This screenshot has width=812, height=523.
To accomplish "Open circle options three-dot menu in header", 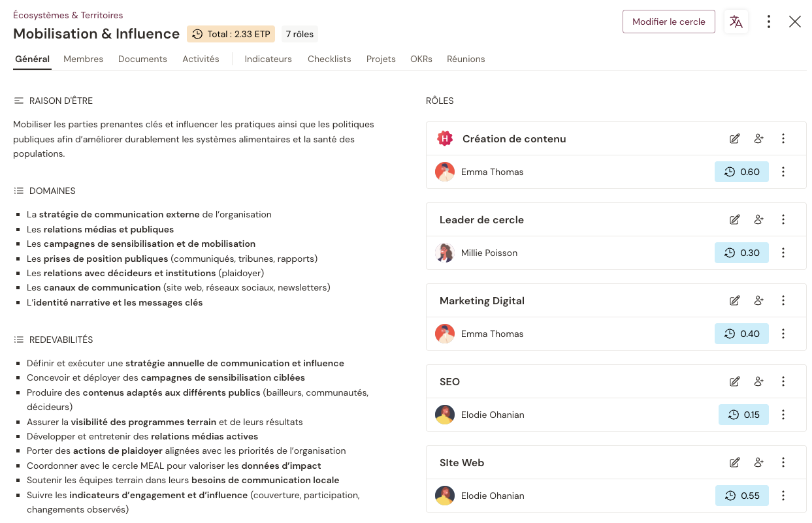I will [769, 22].
